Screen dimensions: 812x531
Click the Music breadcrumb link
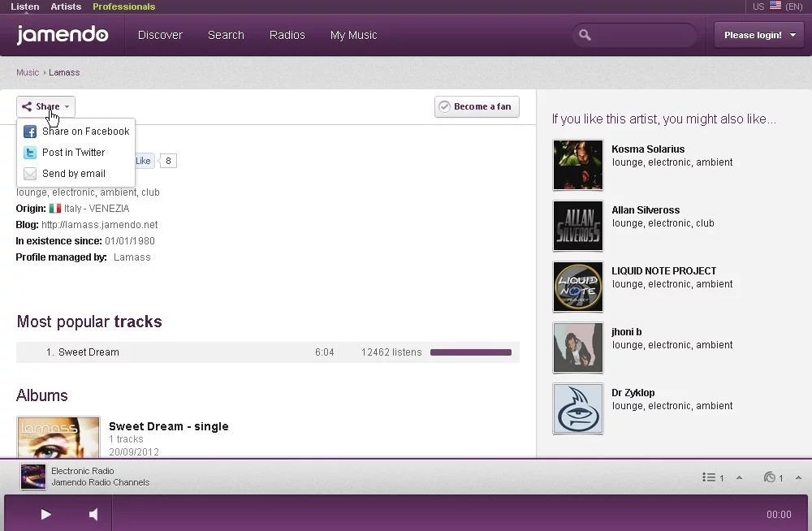coord(28,72)
